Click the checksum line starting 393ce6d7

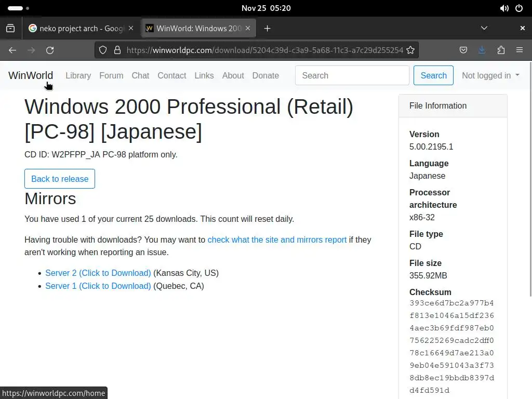click(451, 303)
